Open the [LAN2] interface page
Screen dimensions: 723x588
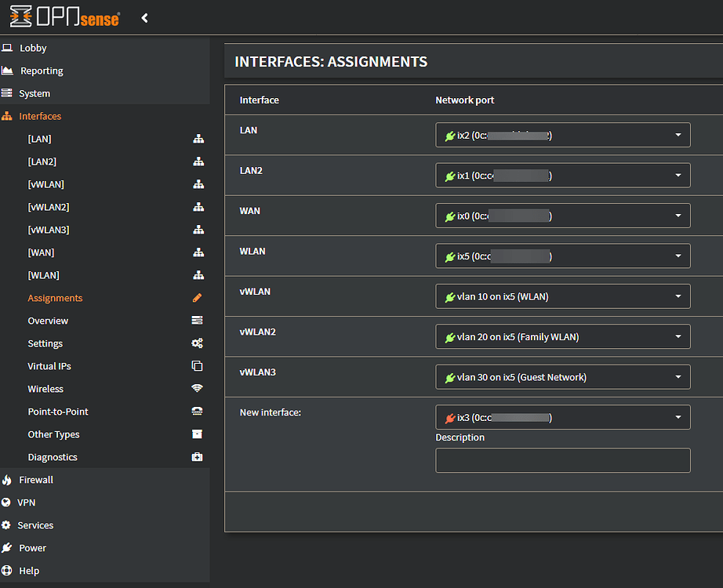[44, 162]
